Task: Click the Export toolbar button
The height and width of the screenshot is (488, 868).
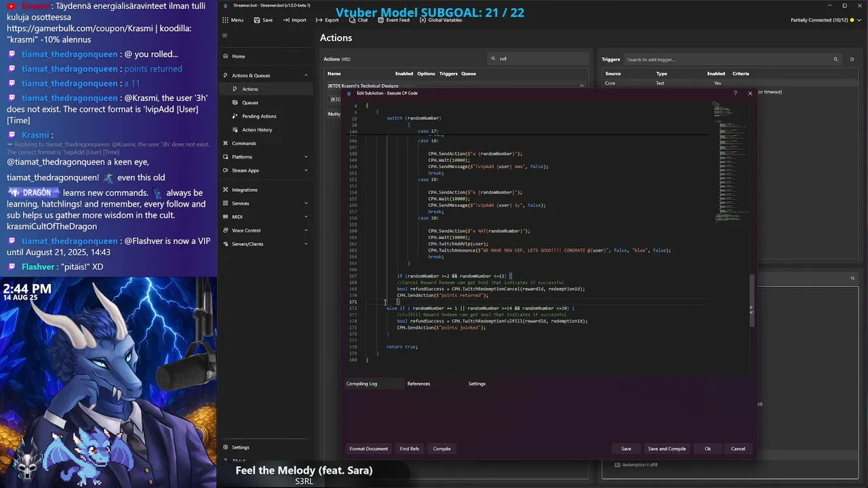Action: (327, 20)
